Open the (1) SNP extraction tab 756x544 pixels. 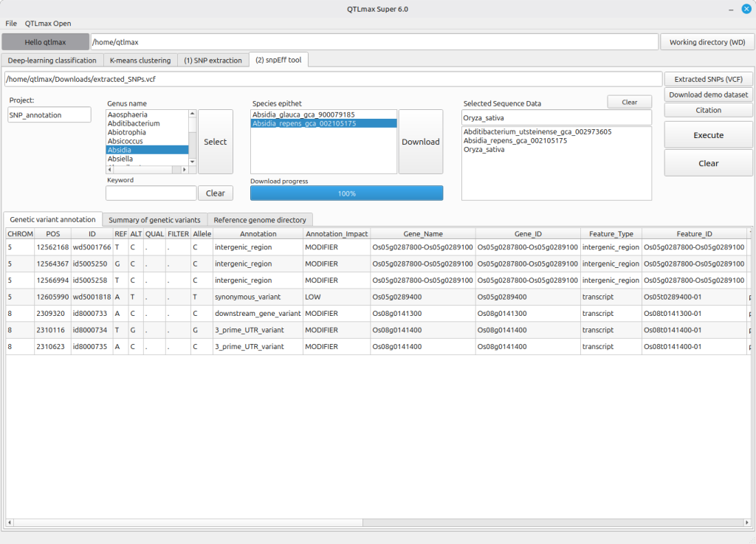point(213,61)
